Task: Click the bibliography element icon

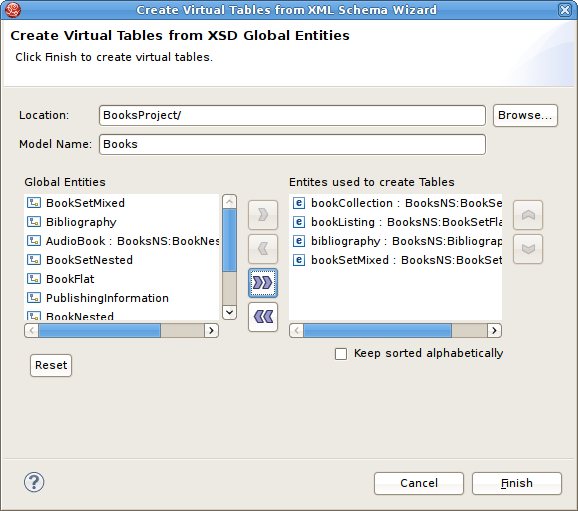Action: pyautogui.click(x=299, y=241)
